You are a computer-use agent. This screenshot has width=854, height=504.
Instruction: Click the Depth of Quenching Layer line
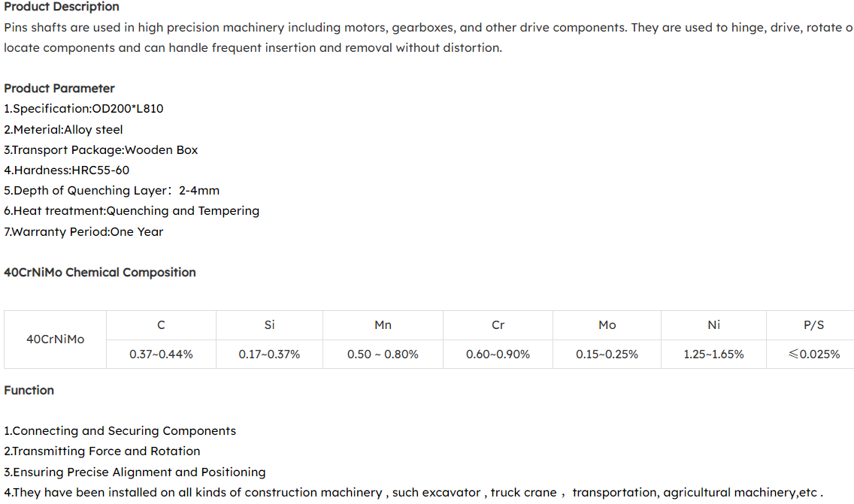point(111,191)
